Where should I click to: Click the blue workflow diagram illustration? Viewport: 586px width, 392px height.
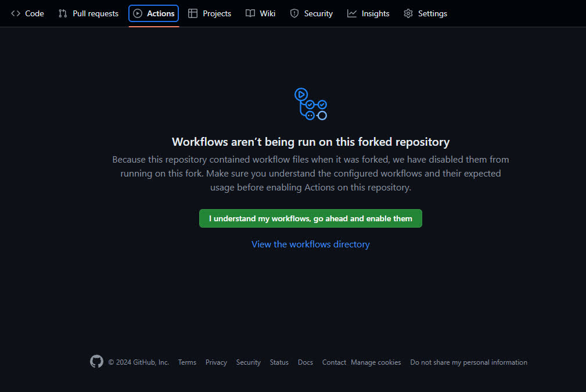click(311, 105)
